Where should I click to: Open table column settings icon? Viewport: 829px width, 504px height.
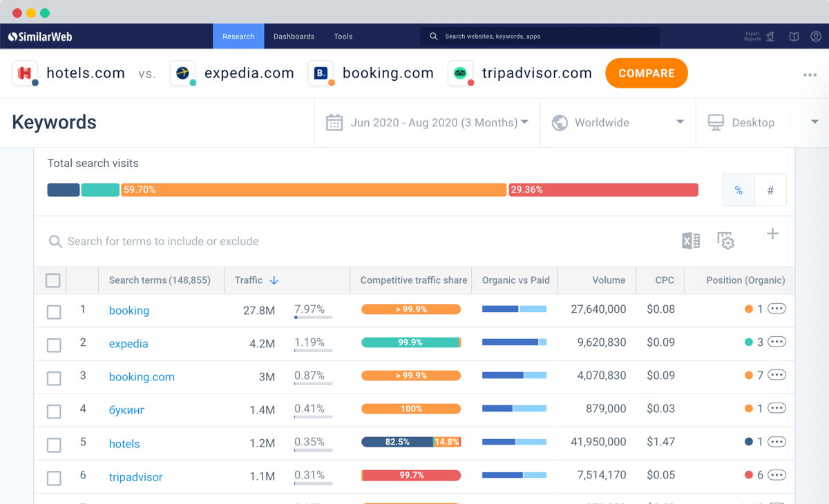[x=725, y=240]
